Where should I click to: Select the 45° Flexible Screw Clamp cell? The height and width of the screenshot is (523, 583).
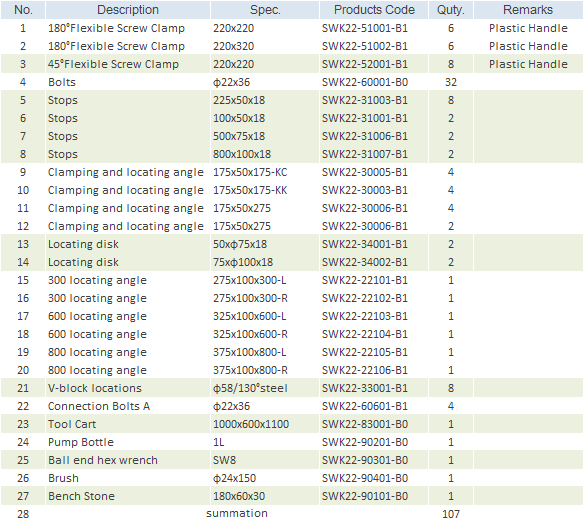128,64
